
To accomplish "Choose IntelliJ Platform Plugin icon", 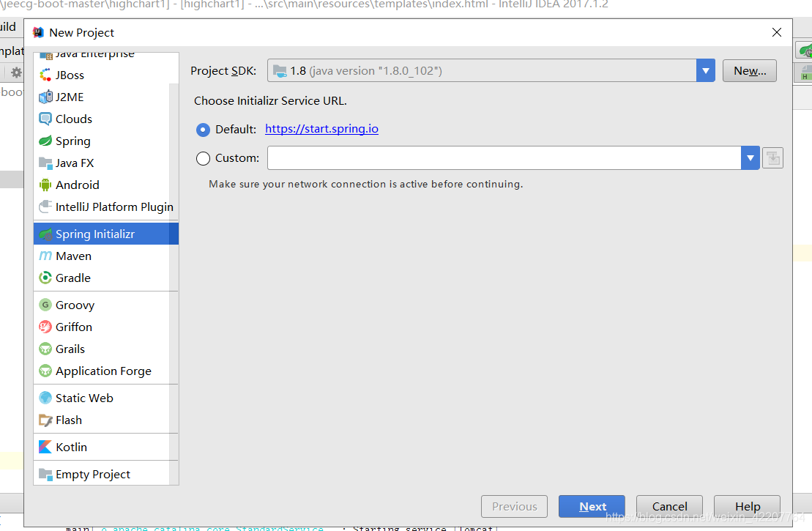I will 45,207.
